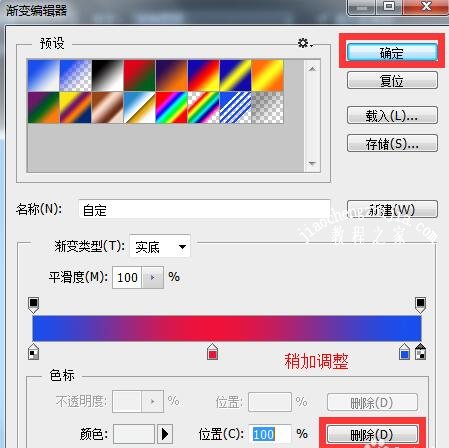Click the 名称 text field
The height and width of the screenshot is (448, 449).
(x=204, y=209)
